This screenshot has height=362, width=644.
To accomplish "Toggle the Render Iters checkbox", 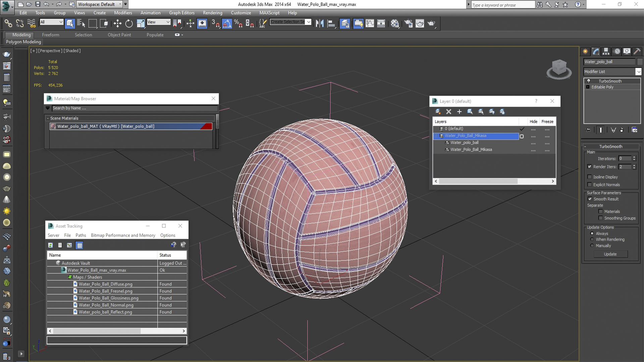I will [590, 167].
